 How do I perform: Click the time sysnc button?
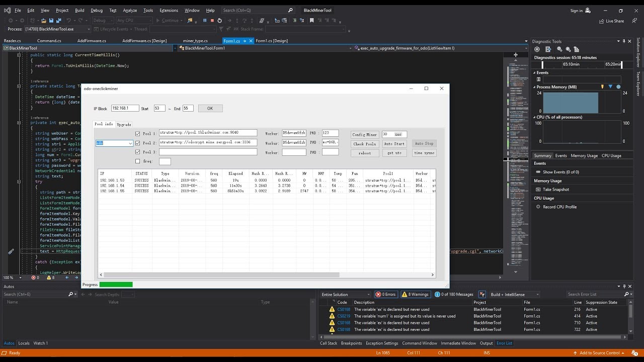coord(424,153)
